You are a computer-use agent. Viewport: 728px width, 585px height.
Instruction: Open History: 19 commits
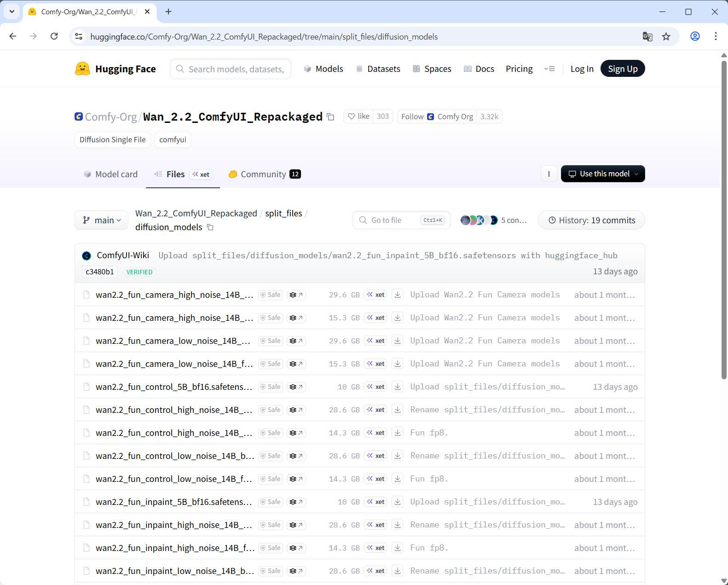coord(591,220)
